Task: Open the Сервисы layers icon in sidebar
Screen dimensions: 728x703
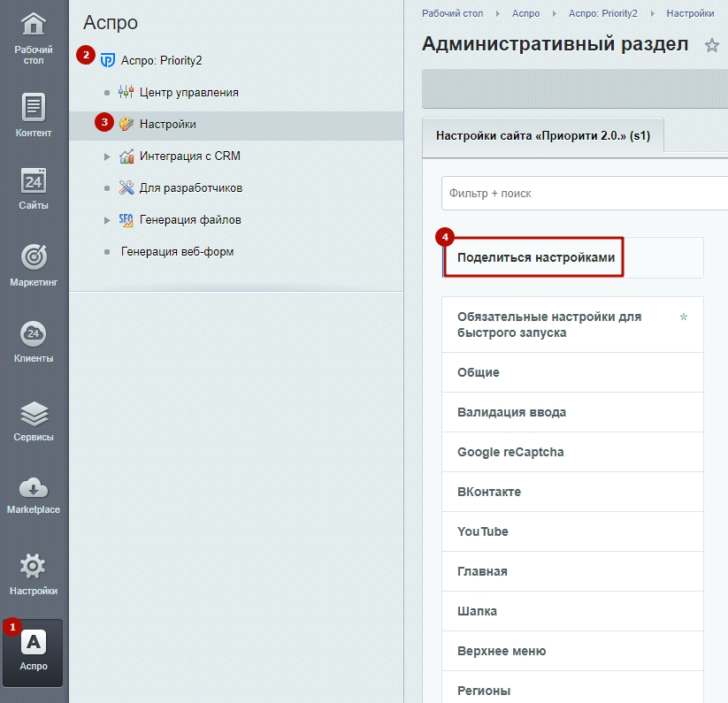Action: 34,414
